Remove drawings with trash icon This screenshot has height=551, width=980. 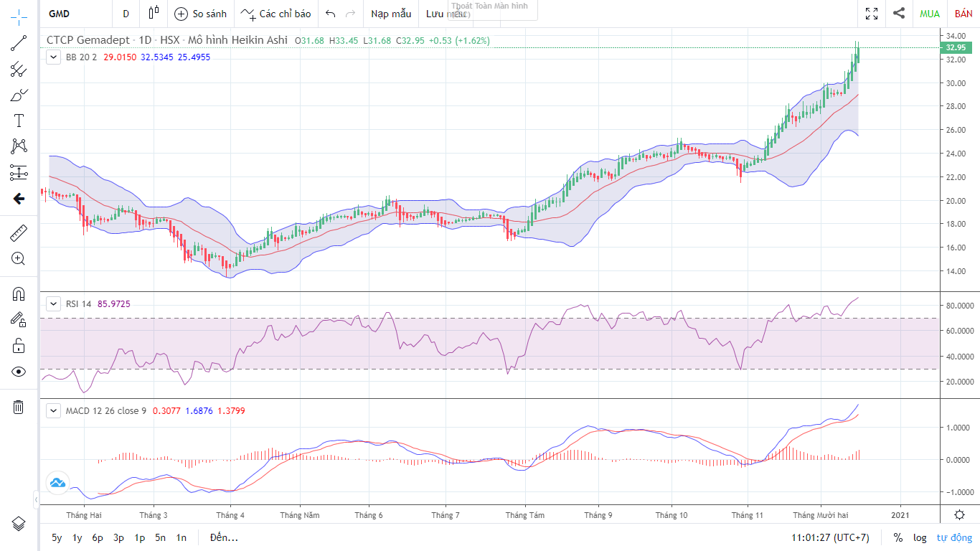tap(19, 407)
